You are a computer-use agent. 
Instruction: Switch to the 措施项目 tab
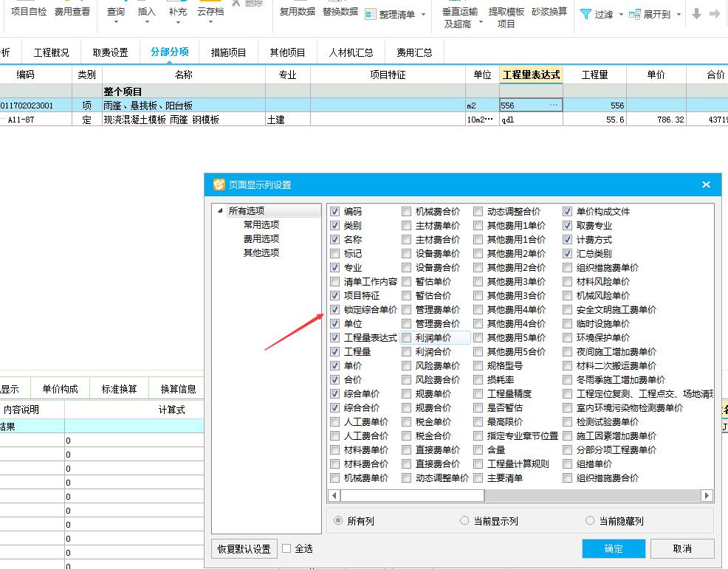228,52
